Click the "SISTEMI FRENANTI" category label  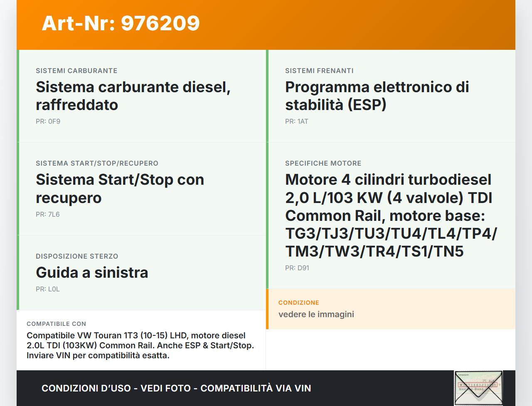click(x=319, y=71)
